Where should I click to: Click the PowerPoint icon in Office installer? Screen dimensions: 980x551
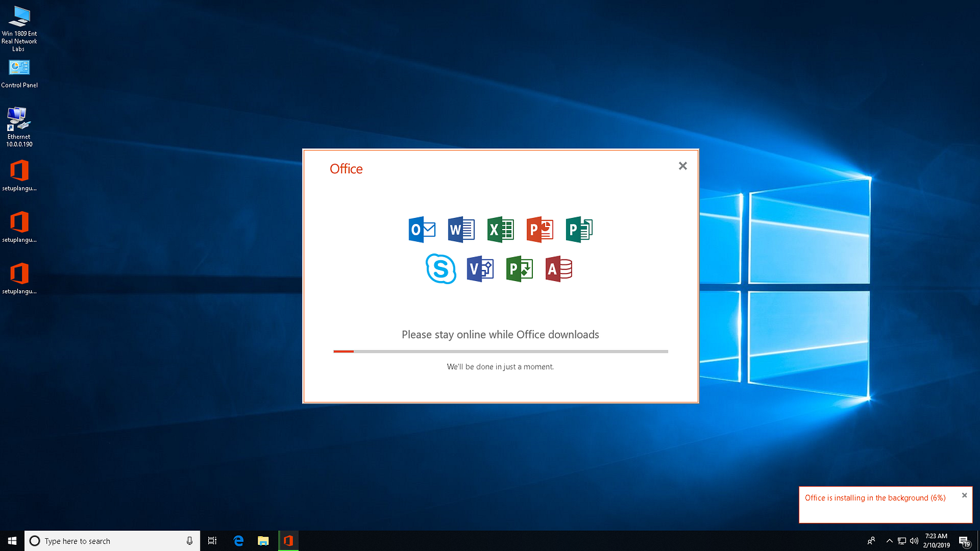point(540,230)
